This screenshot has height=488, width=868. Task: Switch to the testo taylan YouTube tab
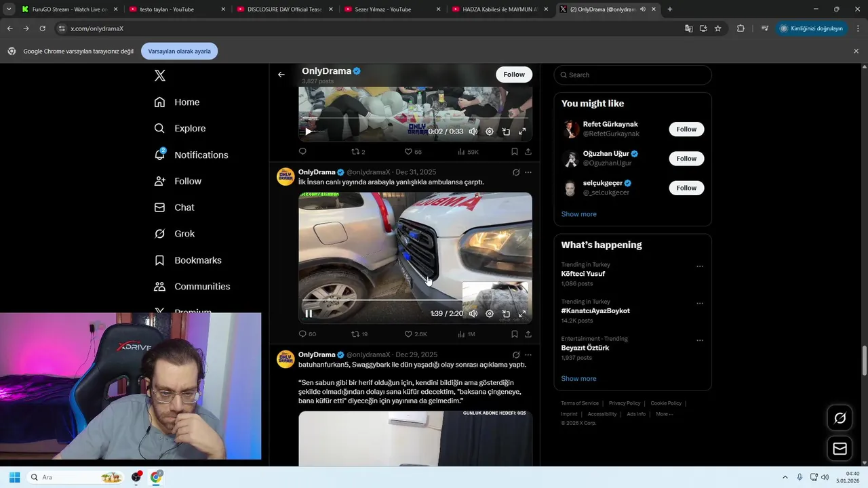click(178, 9)
